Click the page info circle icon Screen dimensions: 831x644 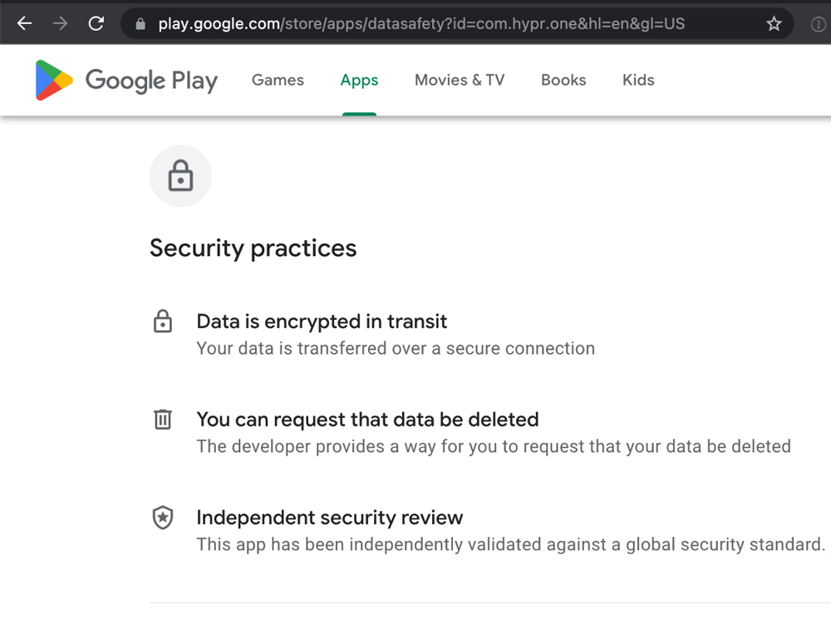point(818,23)
